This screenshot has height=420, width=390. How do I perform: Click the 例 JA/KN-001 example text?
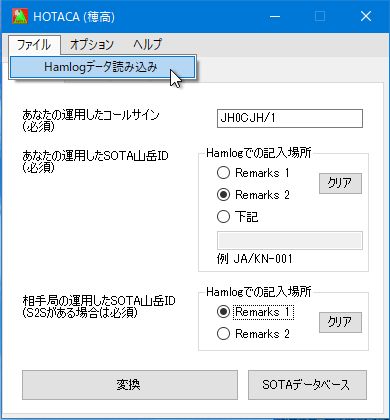(254, 259)
